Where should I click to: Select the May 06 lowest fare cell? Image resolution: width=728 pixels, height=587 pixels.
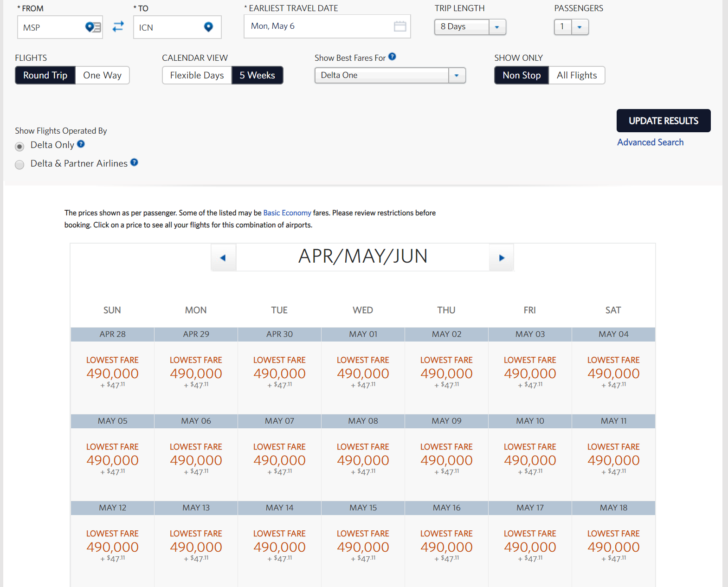196,460
